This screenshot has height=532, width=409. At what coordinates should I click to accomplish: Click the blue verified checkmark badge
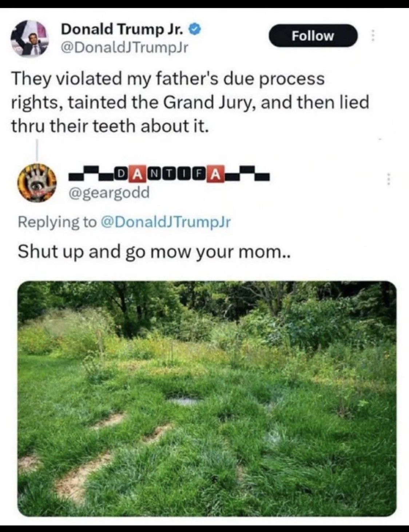(196, 29)
